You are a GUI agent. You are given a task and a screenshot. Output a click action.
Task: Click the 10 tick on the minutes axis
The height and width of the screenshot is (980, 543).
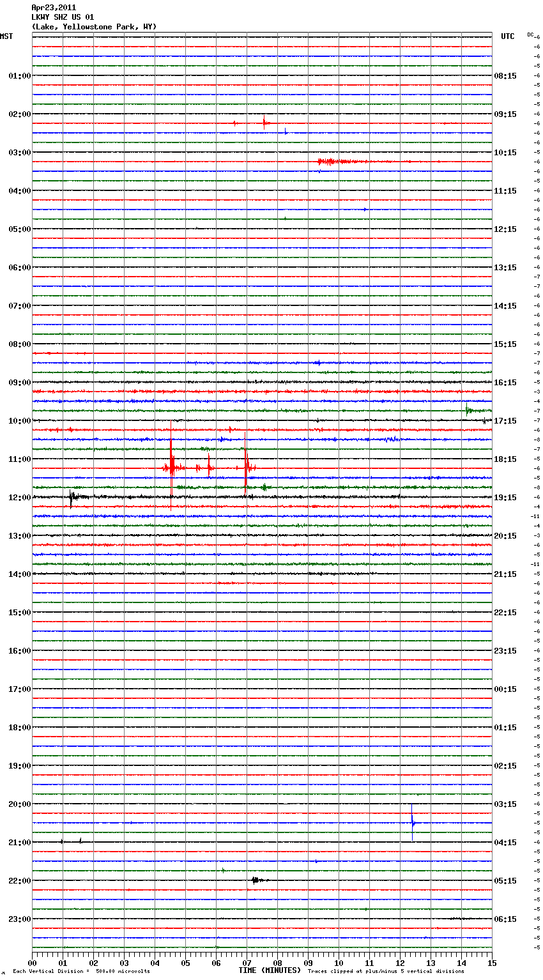(x=339, y=963)
